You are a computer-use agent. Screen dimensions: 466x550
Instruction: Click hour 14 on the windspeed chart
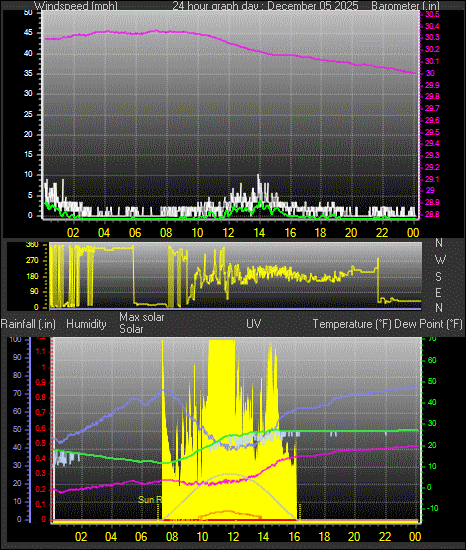(259, 233)
